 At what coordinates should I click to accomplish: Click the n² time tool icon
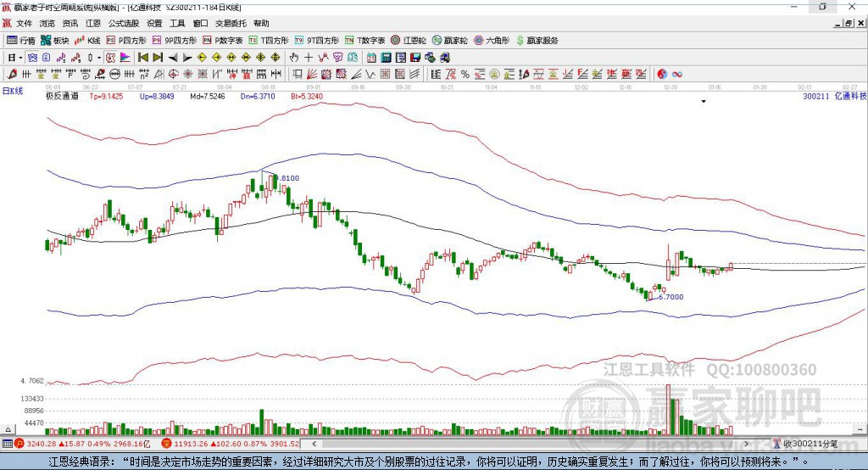pos(144,75)
